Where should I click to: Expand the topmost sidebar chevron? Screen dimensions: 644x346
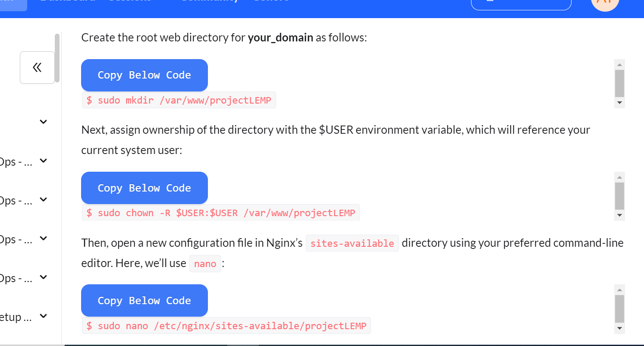point(43,121)
